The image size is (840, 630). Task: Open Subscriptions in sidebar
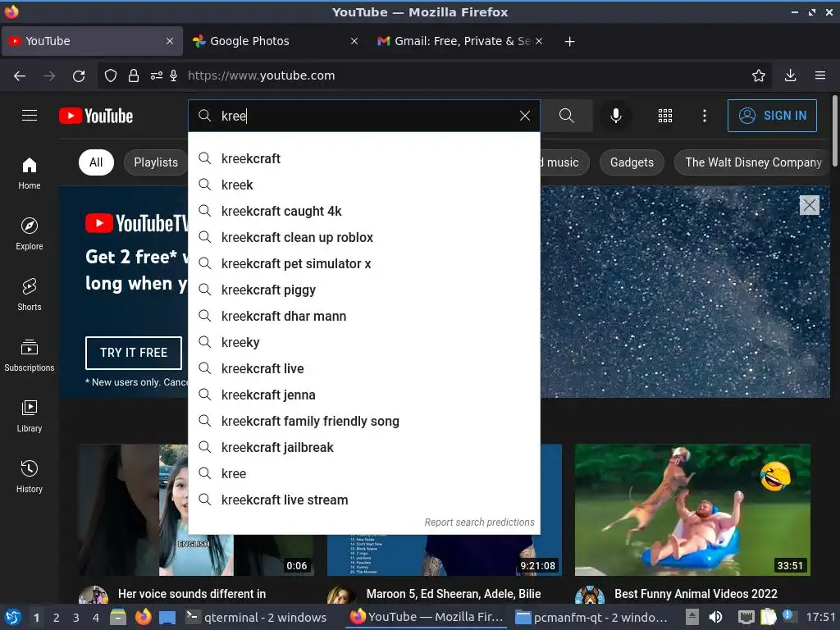click(x=30, y=355)
